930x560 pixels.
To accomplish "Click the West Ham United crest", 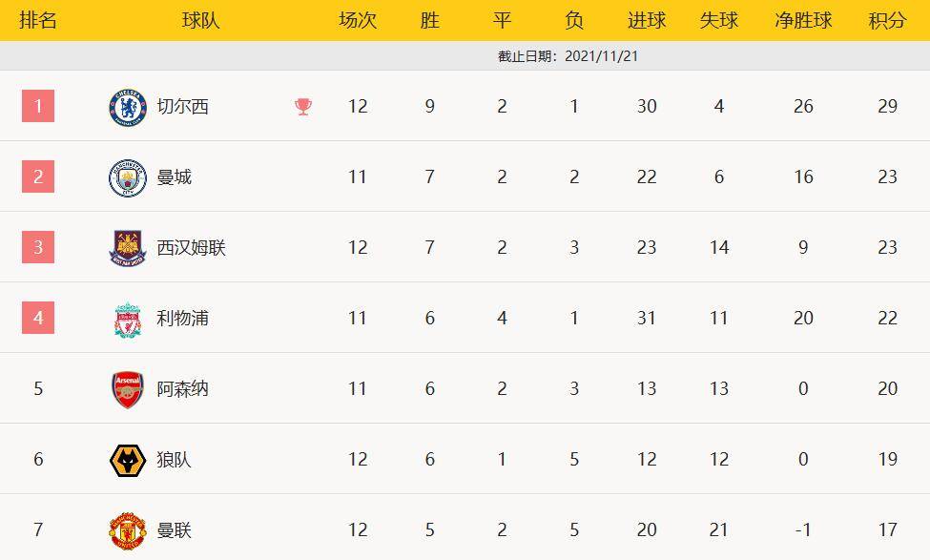I will (127, 248).
